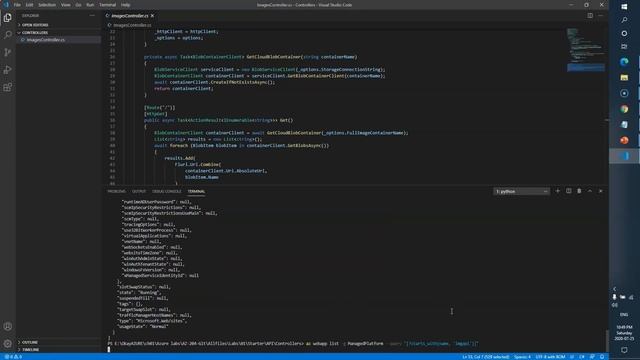Open the Source Control view
This screenshot has height=360, width=640.
[x=8, y=52]
